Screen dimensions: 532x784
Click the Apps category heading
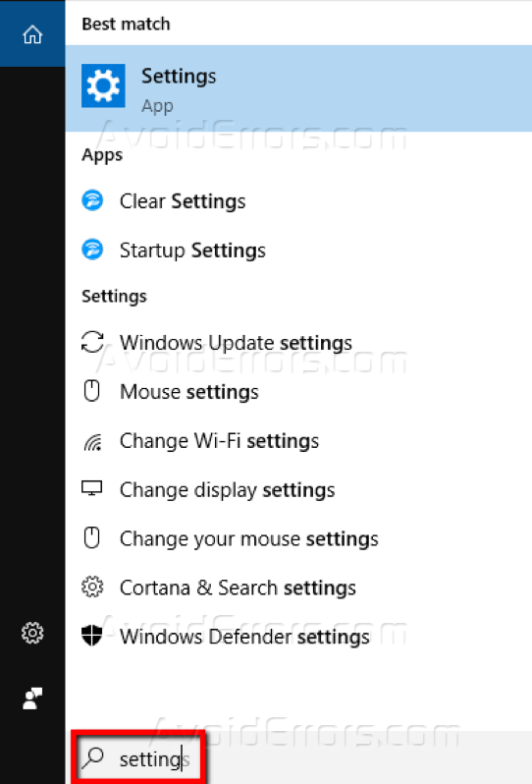102,155
